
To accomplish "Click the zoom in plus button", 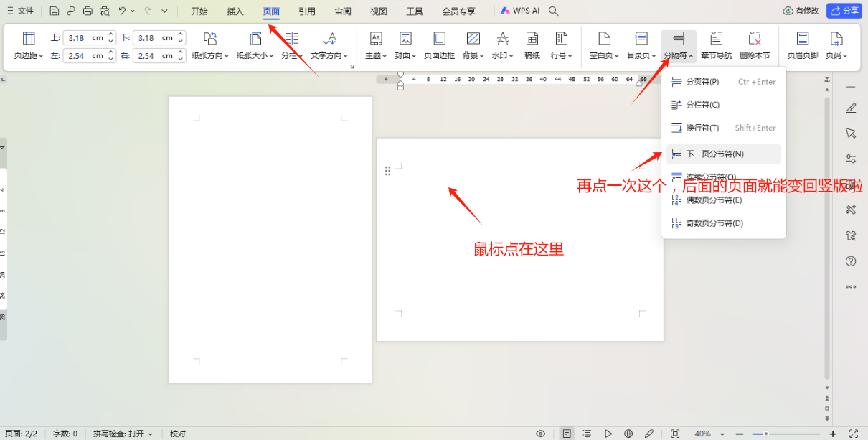I will tap(832, 434).
